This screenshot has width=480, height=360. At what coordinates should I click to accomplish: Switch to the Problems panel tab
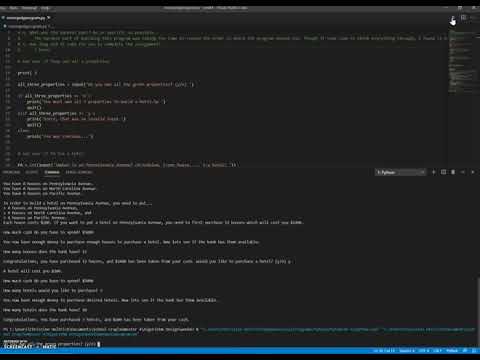coord(12,172)
